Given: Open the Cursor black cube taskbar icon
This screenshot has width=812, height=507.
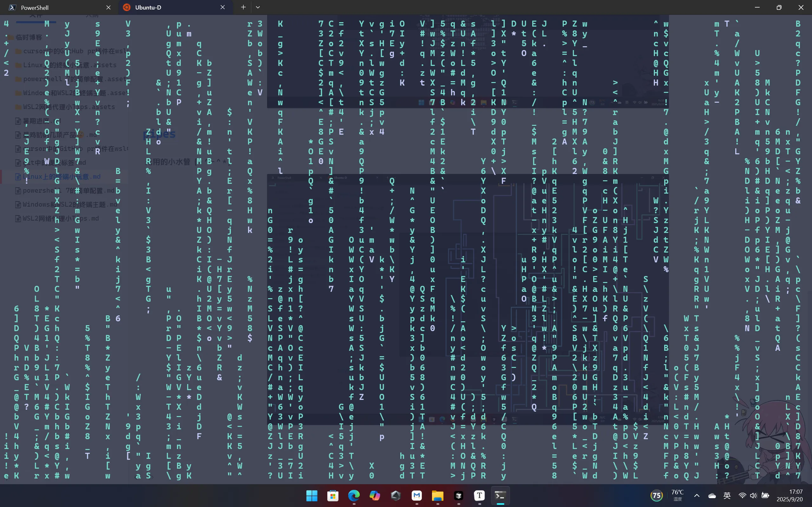Looking at the screenshot, I should pos(458,496).
